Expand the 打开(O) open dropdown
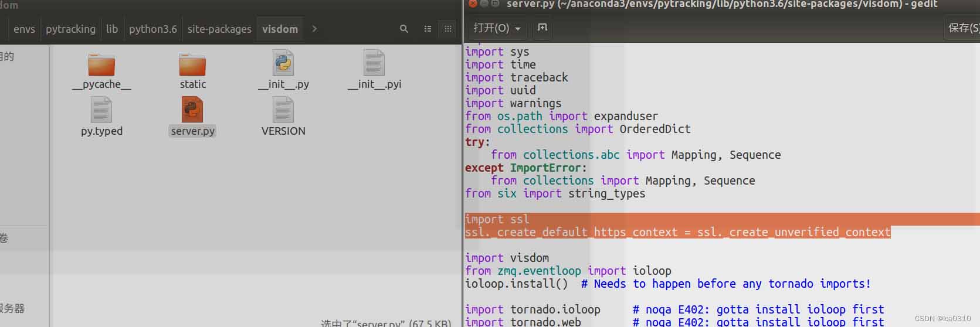This screenshot has height=327, width=980. (x=518, y=28)
